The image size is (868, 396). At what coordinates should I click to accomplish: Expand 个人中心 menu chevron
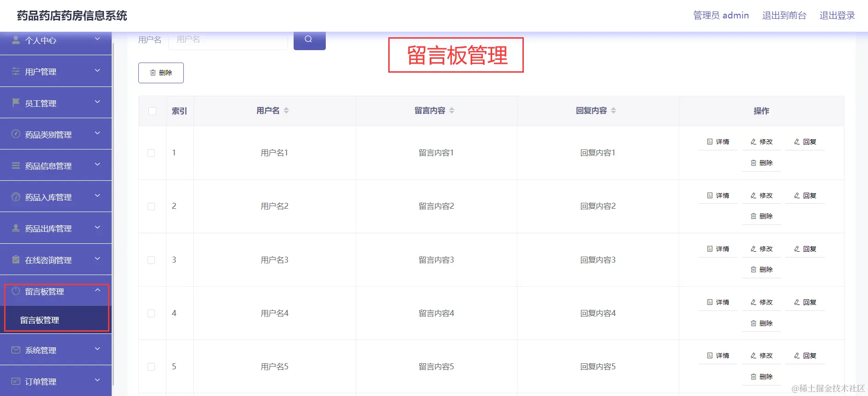pyautogui.click(x=97, y=39)
